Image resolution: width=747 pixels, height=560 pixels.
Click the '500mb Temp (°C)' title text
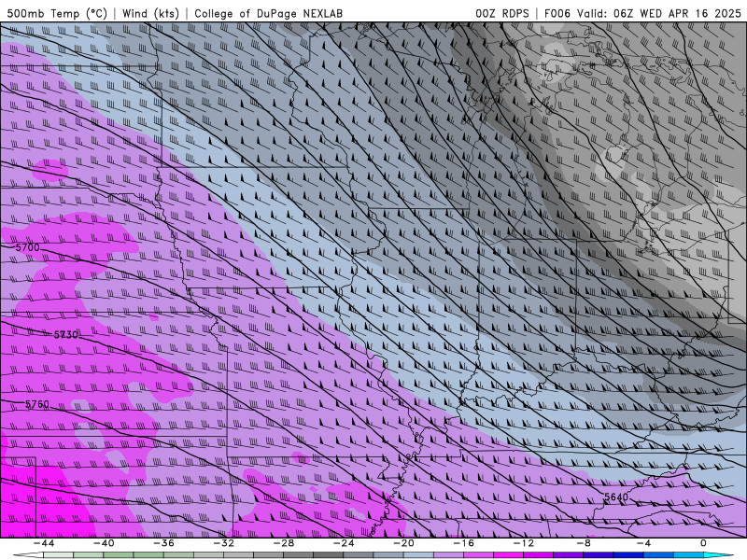(x=56, y=13)
